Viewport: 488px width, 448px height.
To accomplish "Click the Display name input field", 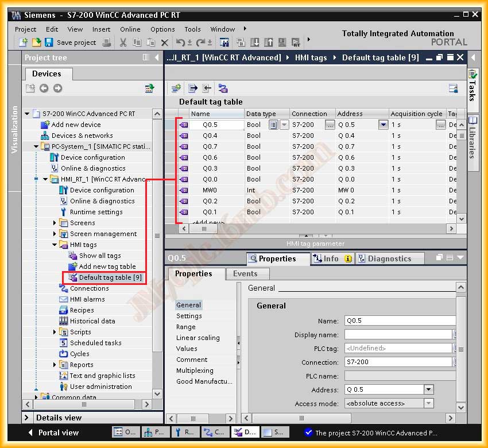I will [x=397, y=334].
